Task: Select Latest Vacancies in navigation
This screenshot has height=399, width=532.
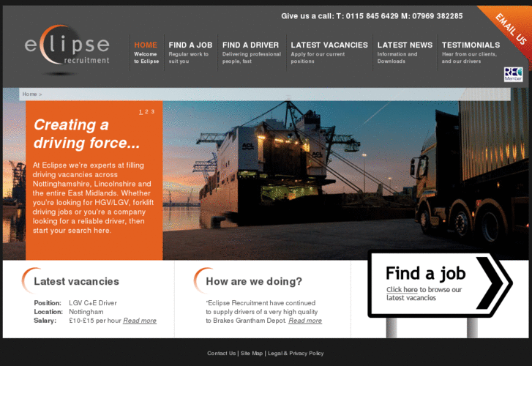Action: (329, 53)
